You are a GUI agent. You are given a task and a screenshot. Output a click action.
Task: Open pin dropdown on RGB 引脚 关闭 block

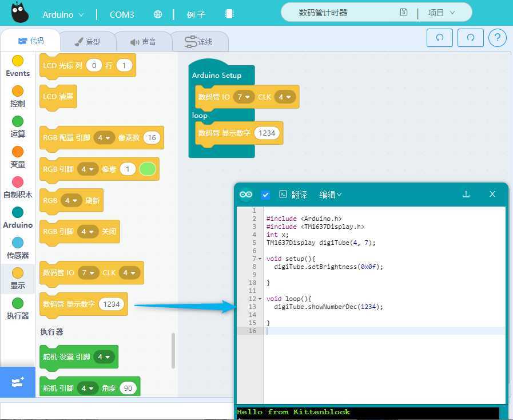[88, 231]
